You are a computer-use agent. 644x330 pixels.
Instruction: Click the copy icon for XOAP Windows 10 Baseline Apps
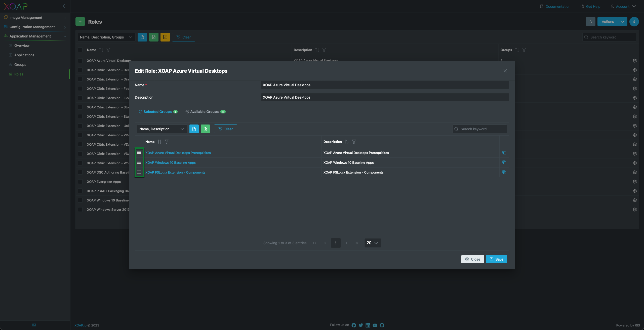(x=504, y=162)
